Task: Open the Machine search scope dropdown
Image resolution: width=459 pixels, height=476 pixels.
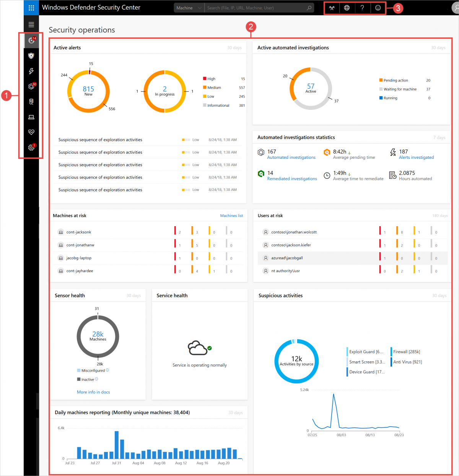Action: tap(189, 8)
